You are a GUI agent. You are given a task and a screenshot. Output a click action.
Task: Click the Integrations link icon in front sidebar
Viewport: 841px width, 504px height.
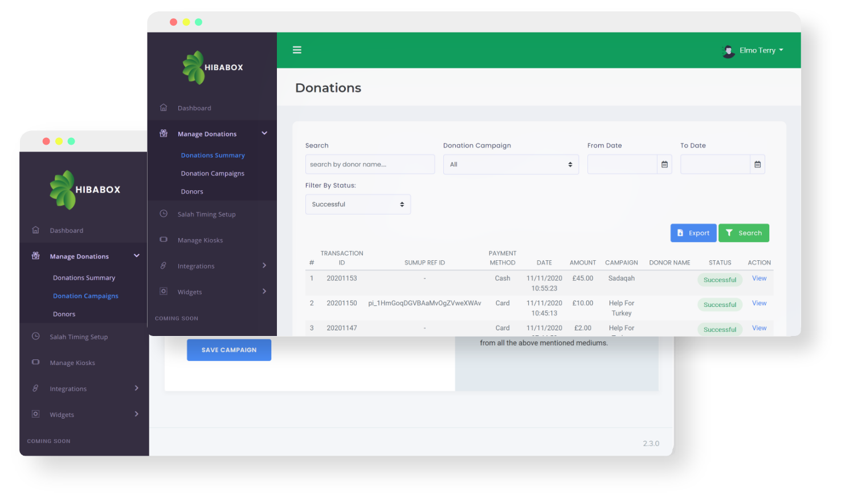[164, 265]
